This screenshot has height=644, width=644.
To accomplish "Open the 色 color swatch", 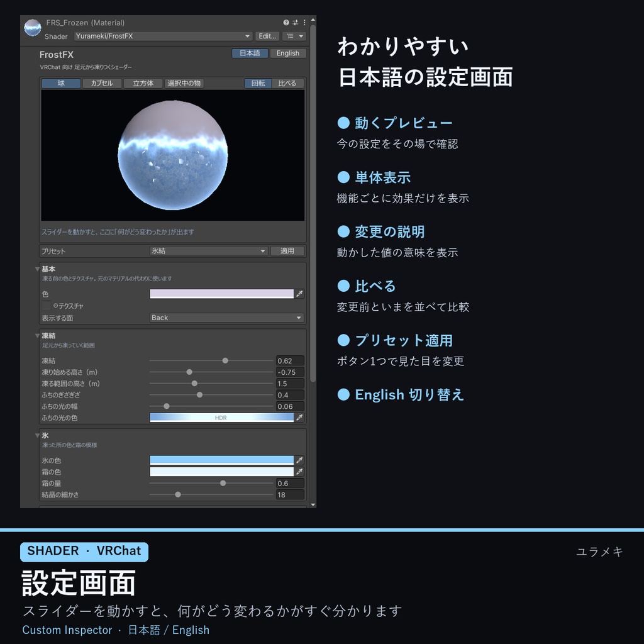I will 222,294.
